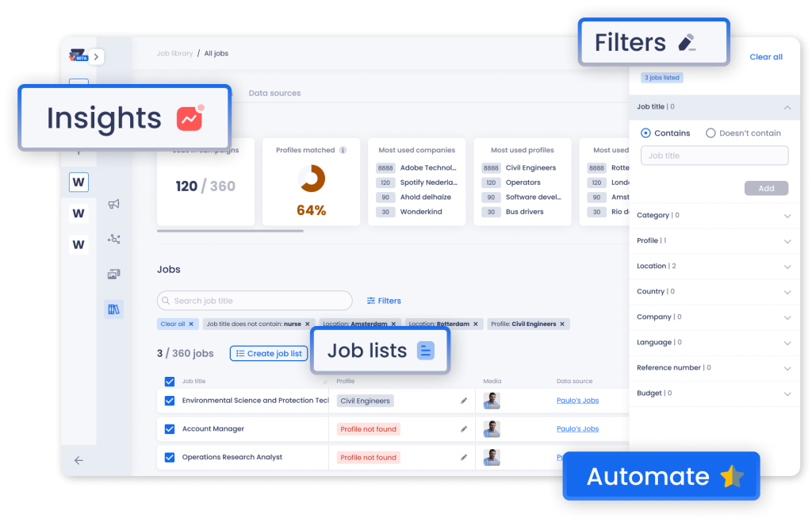Switch to the Data sources tab
The image size is (812, 522).
[274, 94]
